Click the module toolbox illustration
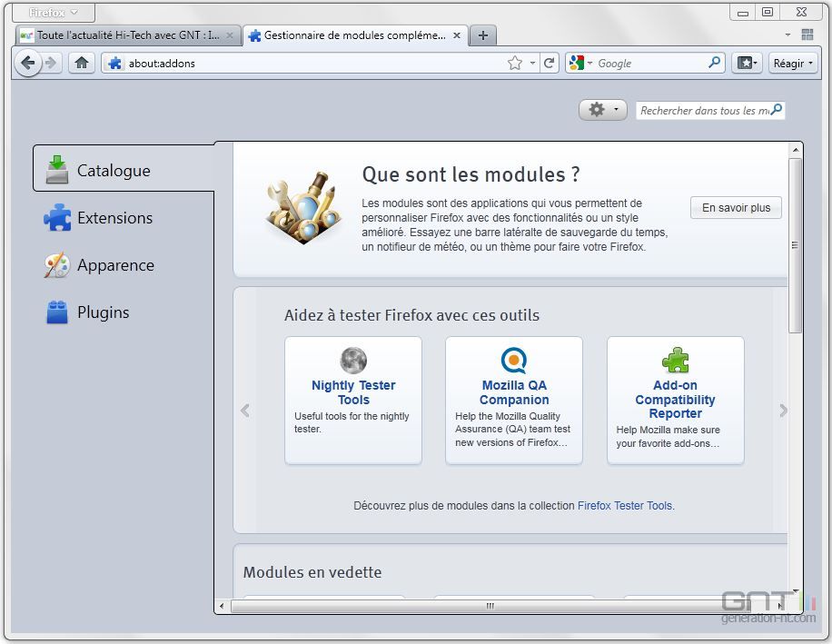The width and height of the screenshot is (832, 644). (x=304, y=207)
